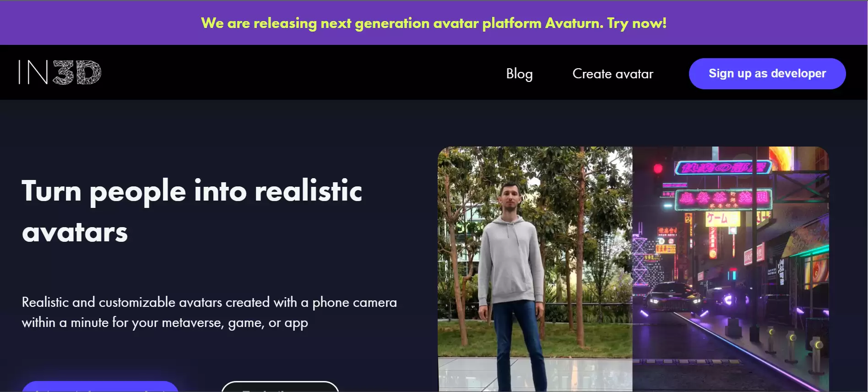The height and width of the screenshot is (392, 868).
Task: Click the red traffic light in city scene
Action: pos(658,169)
